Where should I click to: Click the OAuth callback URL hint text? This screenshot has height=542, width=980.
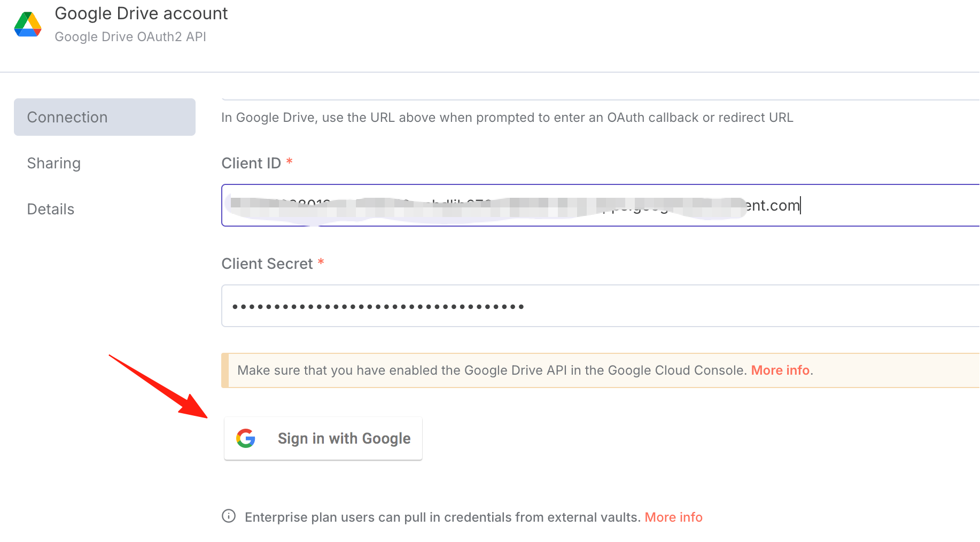point(507,118)
